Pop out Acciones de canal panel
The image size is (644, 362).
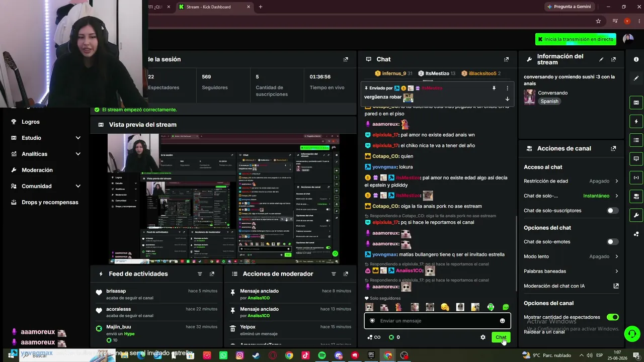click(x=613, y=148)
